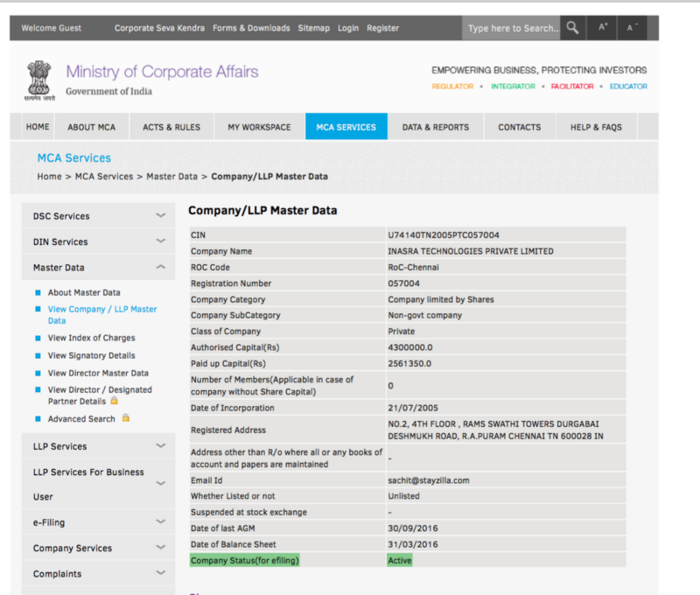700x595 pixels.
Task: Click the blue bullet beside About Master Data
Action: click(38, 293)
